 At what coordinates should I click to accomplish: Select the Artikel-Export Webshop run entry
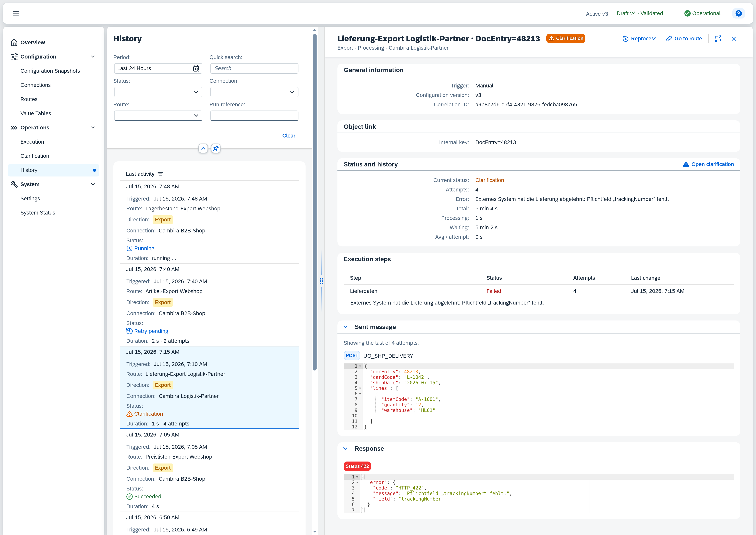(x=209, y=305)
